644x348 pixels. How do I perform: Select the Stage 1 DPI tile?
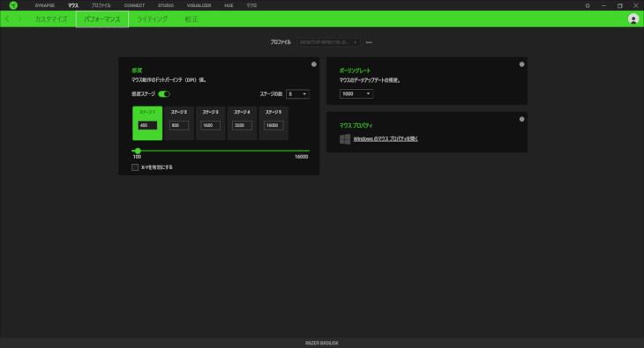pyautogui.click(x=147, y=123)
